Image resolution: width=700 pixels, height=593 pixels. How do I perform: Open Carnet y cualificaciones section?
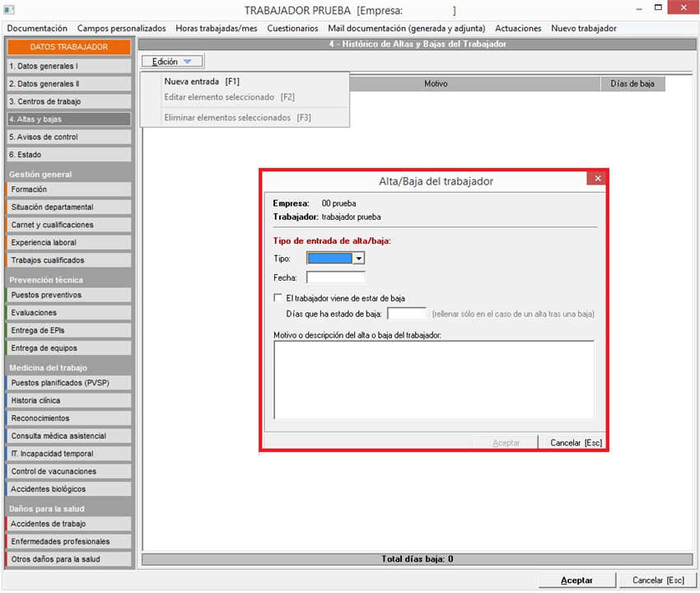click(68, 225)
